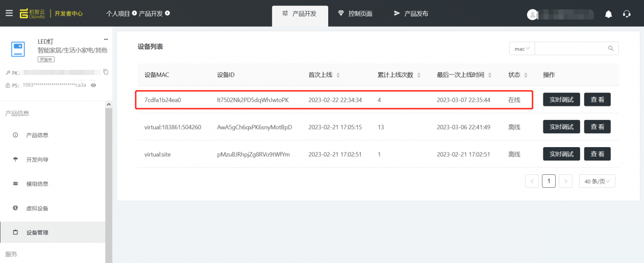This screenshot has height=263, width=644.
Task: Open the support headset icon
Action: click(x=627, y=14)
